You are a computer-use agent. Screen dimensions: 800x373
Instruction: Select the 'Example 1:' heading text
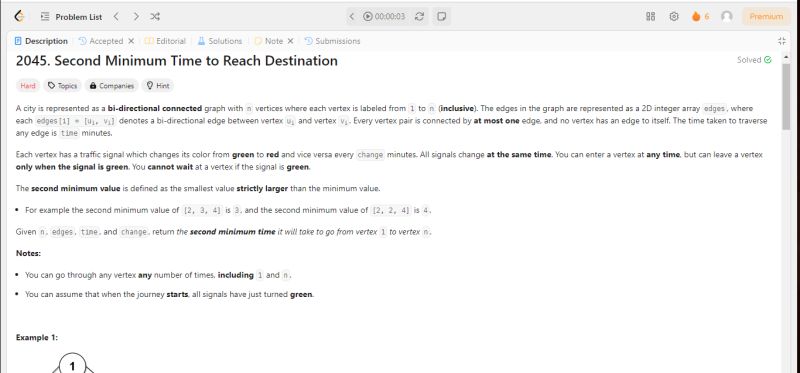(x=37, y=337)
